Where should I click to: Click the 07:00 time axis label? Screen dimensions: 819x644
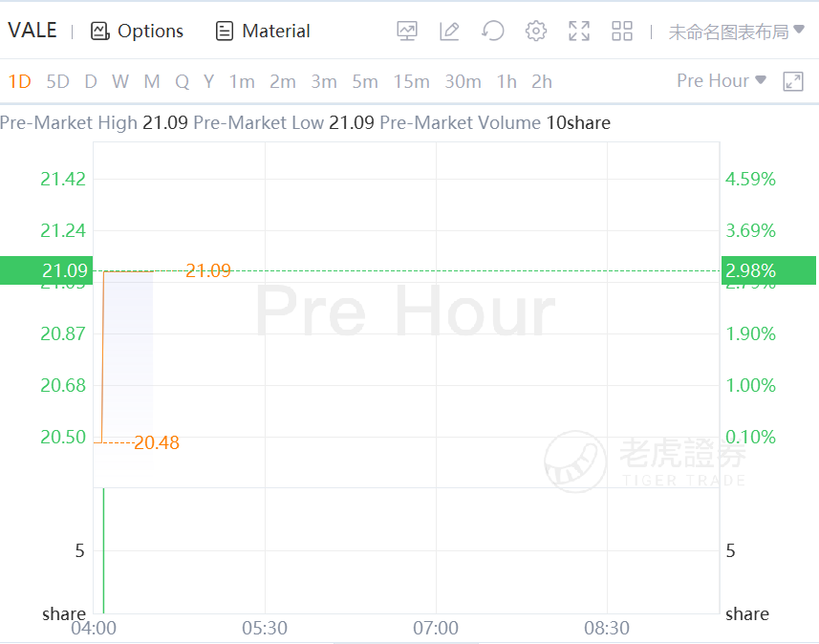click(x=436, y=628)
